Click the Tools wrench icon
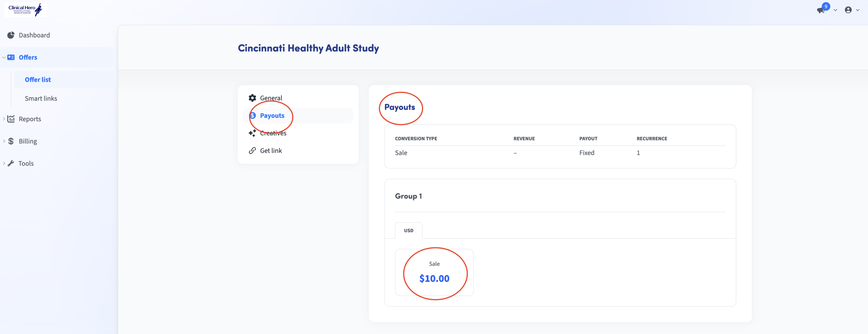The width and height of the screenshot is (868, 334). point(11,163)
